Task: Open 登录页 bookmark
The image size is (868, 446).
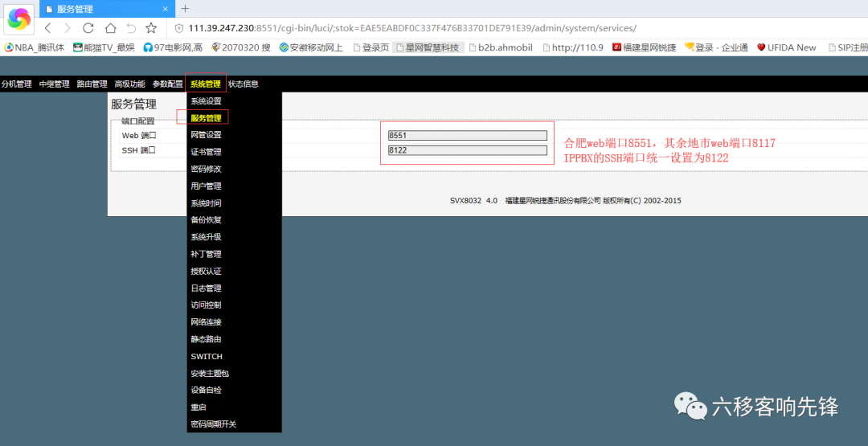Action: 371,47
